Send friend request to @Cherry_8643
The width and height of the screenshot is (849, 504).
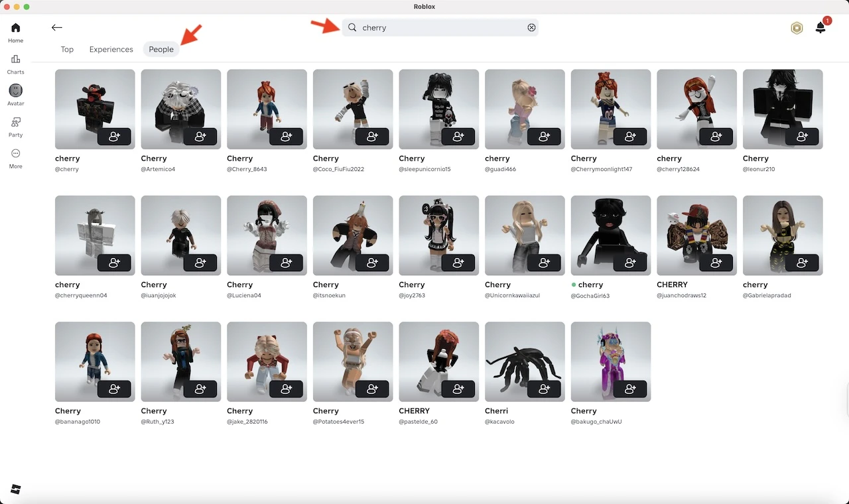(287, 137)
